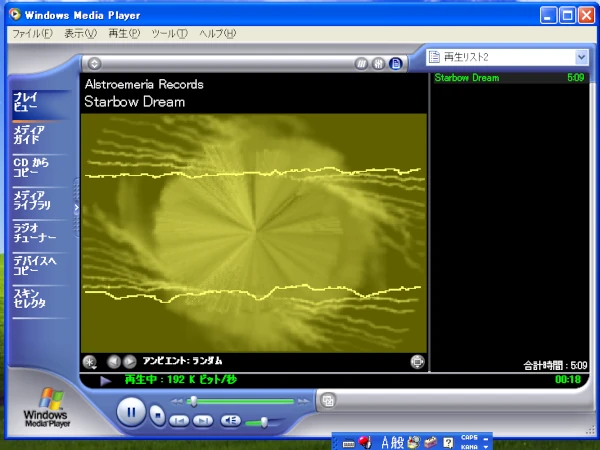Skip to the next track
Image resolution: width=600 pixels, height=450 pixels.
203,421
